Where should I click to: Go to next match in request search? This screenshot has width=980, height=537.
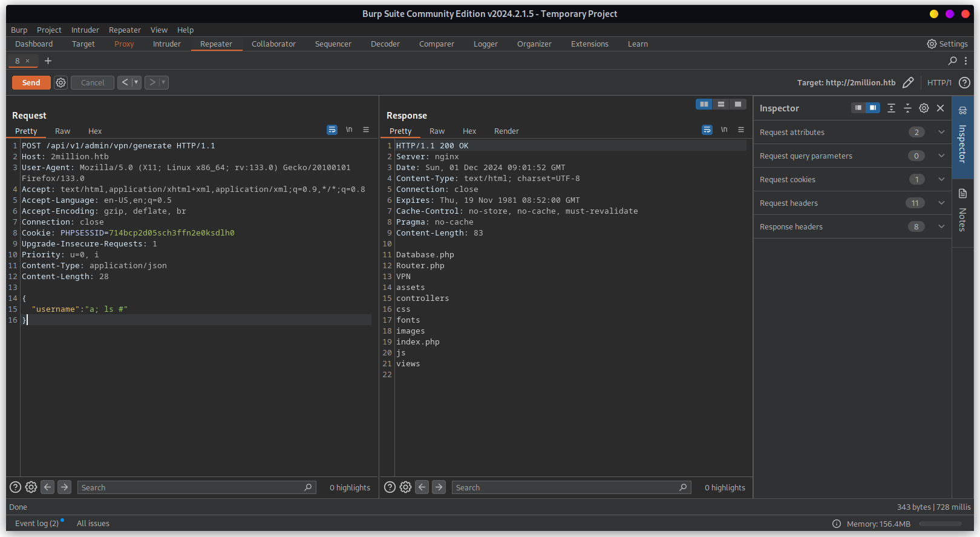(64, 487)
